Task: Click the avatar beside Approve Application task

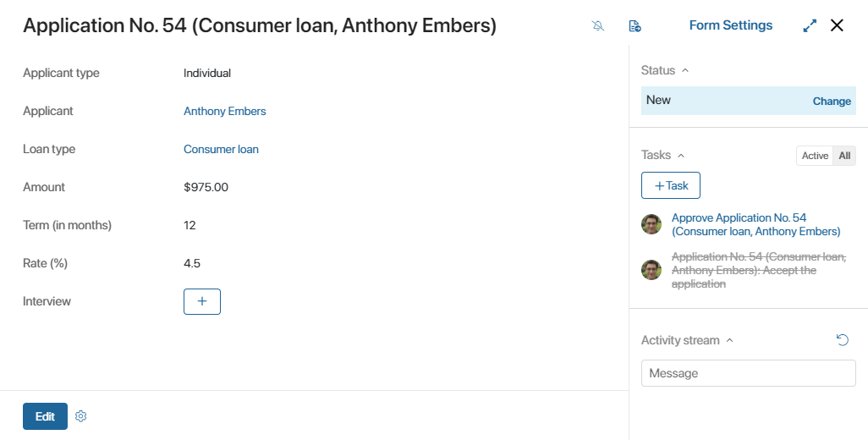Action: tap(651, 224)
